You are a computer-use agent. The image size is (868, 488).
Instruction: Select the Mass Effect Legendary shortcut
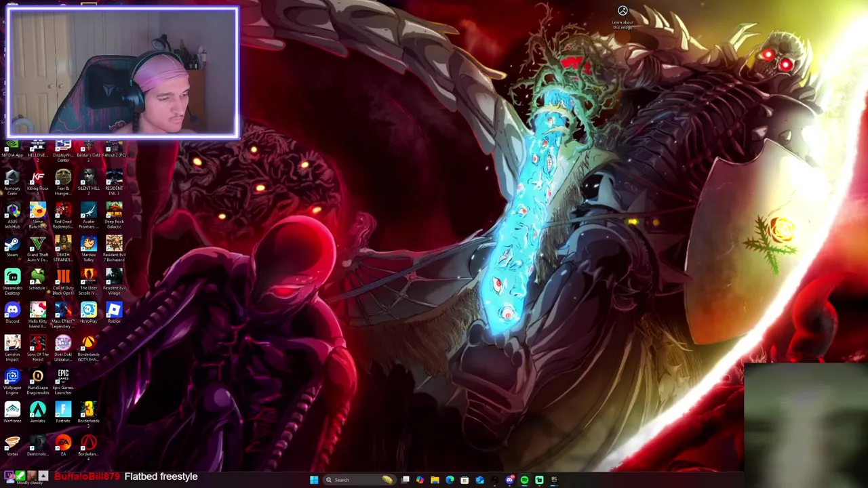[x=63, y=314]
